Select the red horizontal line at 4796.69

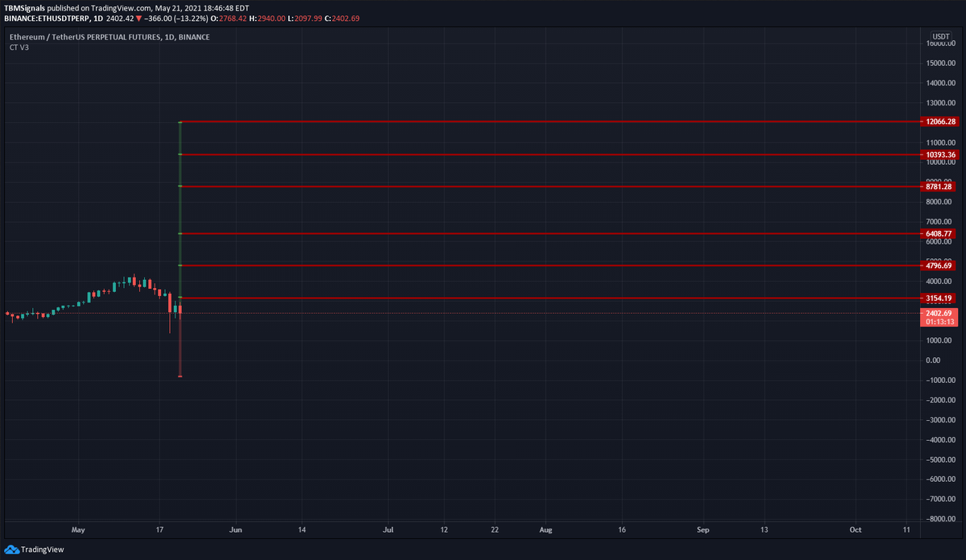tap(550, 265)
